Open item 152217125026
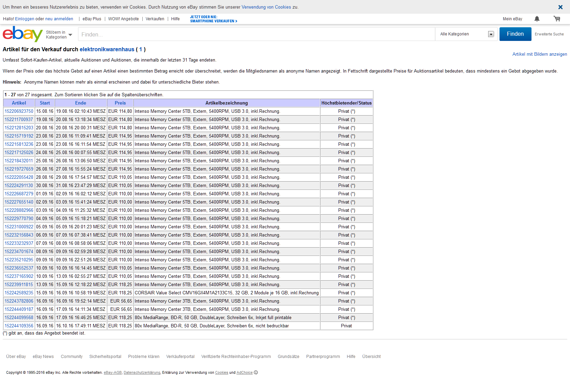Screen dimensions: 570x392 pyautogui.click(x=19, y=153)
